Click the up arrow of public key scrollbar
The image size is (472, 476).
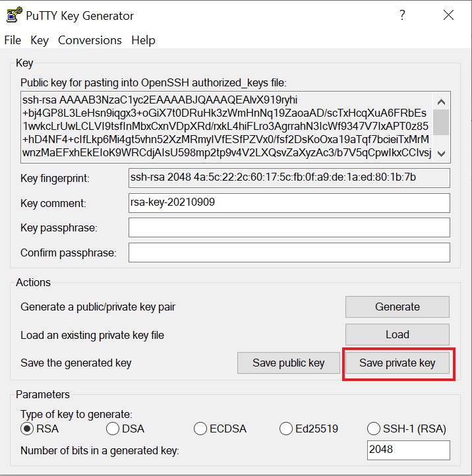[441, 102]
